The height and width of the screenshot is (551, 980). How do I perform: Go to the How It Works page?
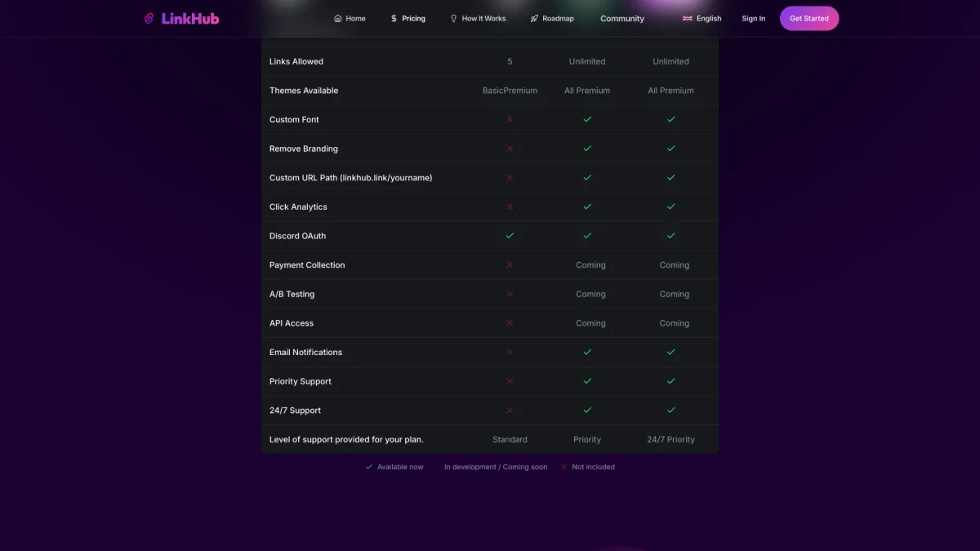(483, 19)
